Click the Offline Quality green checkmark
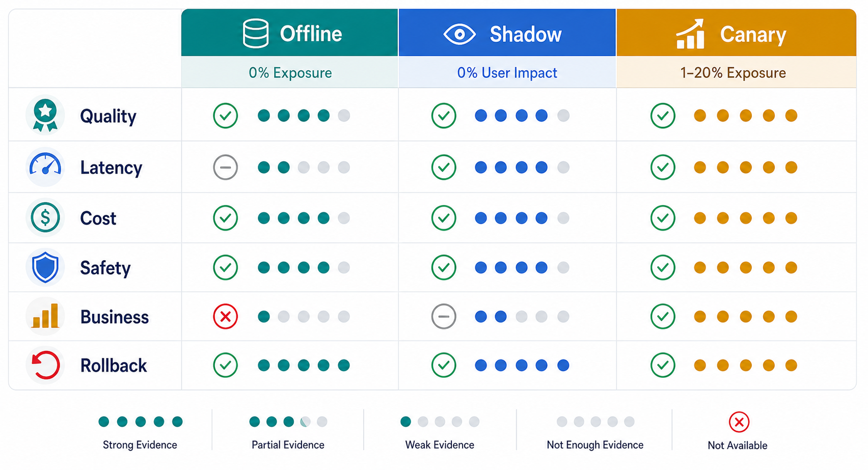Screen dimensions: 868x470 225,116
